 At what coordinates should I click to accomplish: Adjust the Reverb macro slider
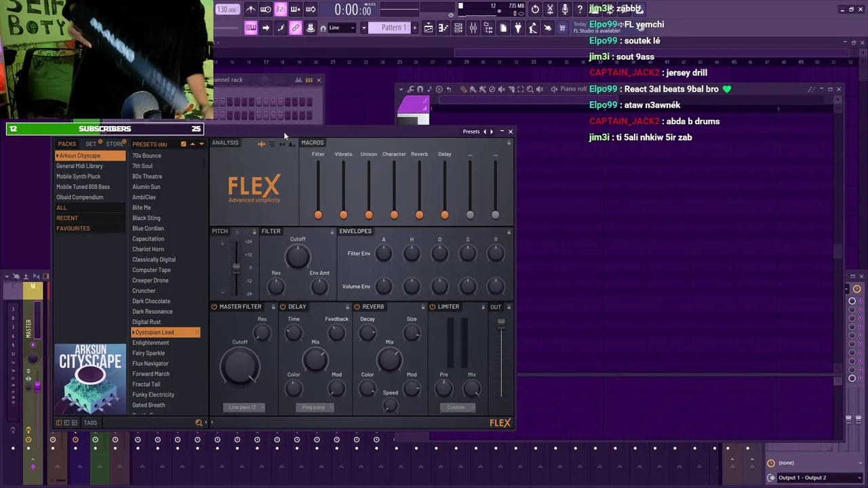pos(419,215)
